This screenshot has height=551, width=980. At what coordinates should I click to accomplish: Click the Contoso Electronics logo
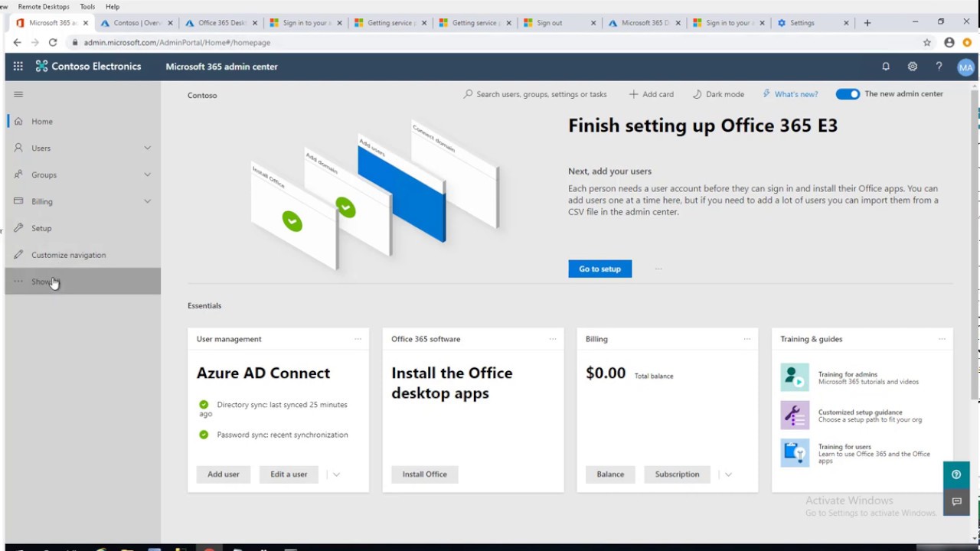tap(88, 67)
